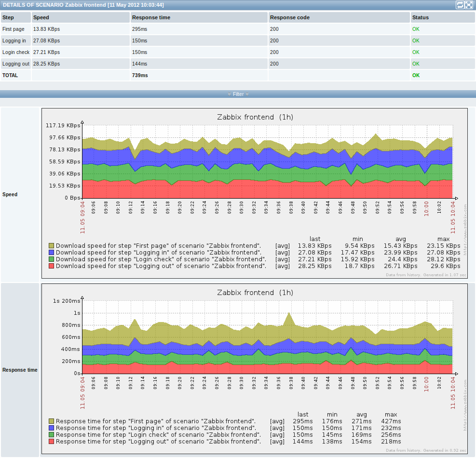Click the Speed column header

pyautogui.click(x=81, y=18)
